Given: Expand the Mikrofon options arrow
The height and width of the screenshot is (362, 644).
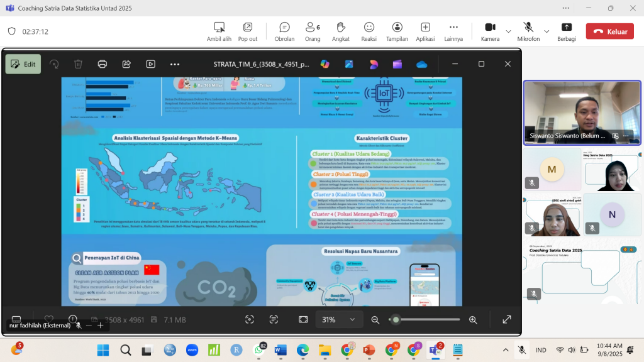Looking at the screenshot, I should (547, 31).
